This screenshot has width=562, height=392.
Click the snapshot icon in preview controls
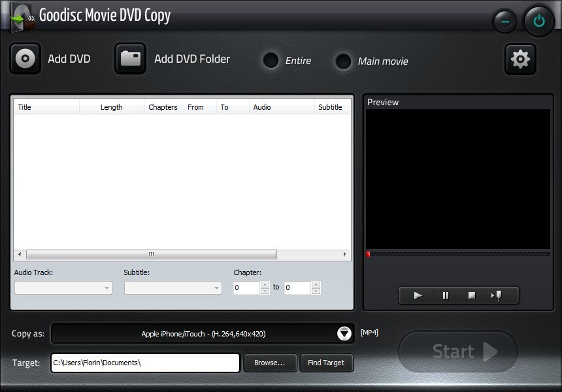497,295
